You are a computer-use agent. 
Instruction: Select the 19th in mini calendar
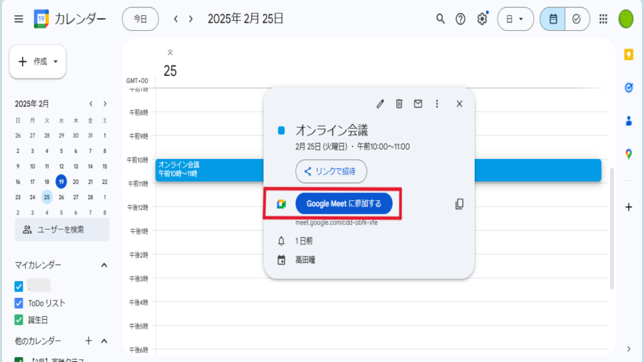tap(61, 182)
